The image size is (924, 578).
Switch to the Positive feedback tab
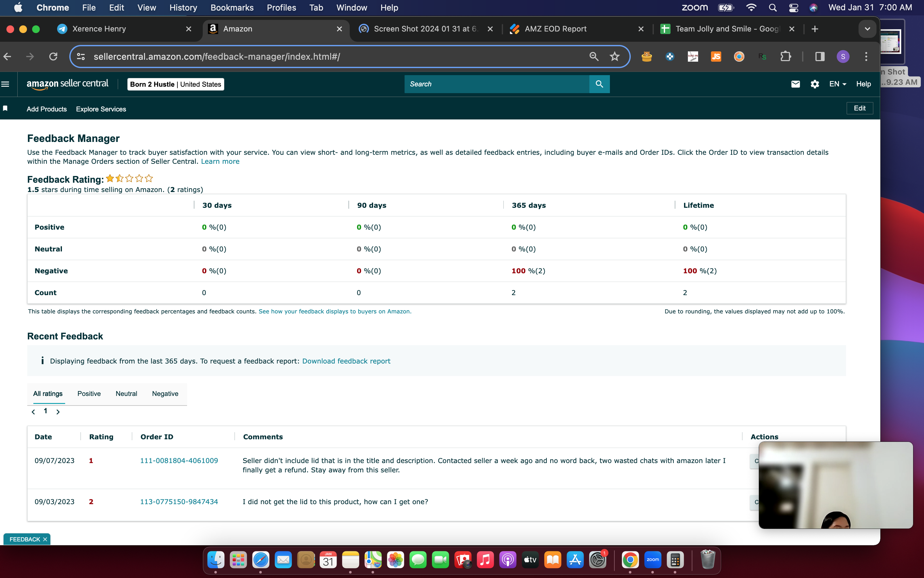coord(89,393)
